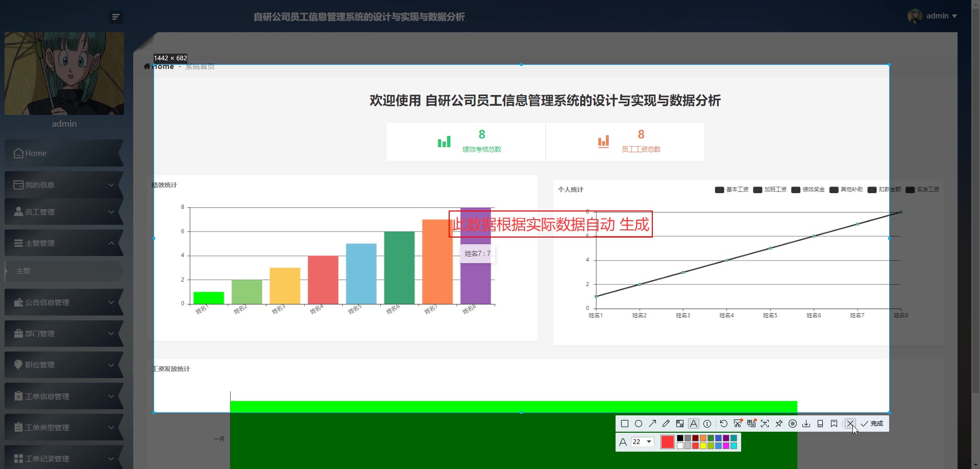Toggle the 其他补助 legend series
The width and height of the screenshot is (980, 469).
point(846,190)
